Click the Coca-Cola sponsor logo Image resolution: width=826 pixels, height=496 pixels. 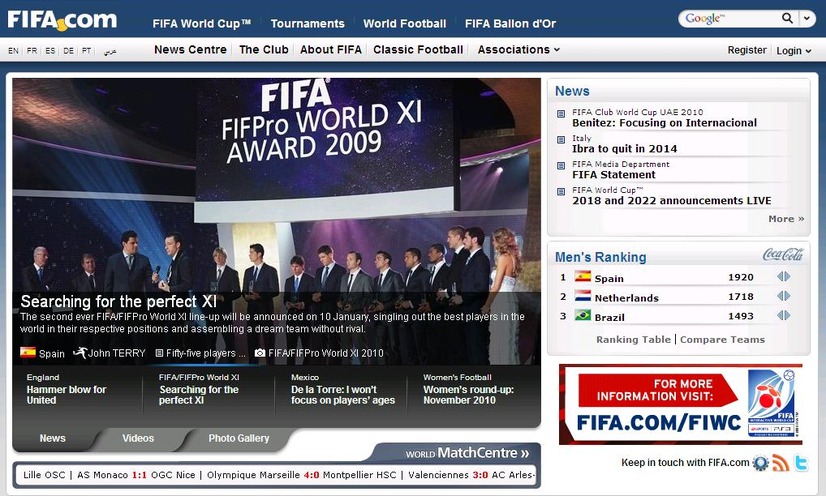pos(783,255)
